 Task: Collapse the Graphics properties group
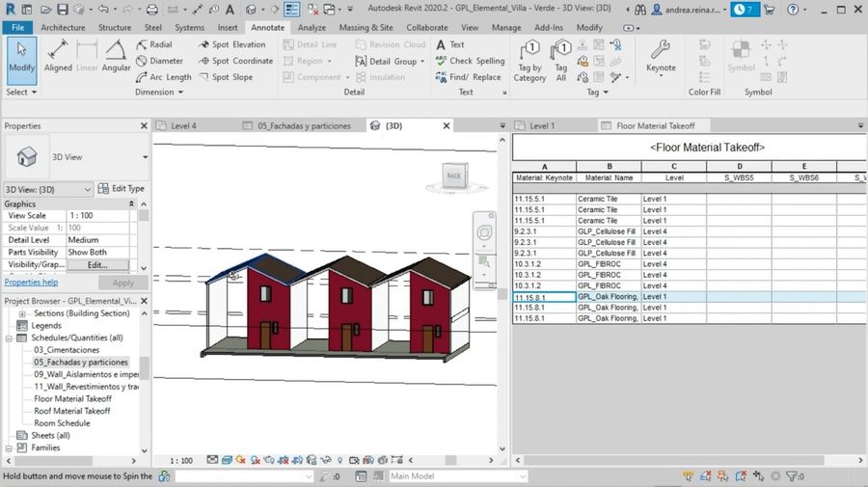pos(132,203)
